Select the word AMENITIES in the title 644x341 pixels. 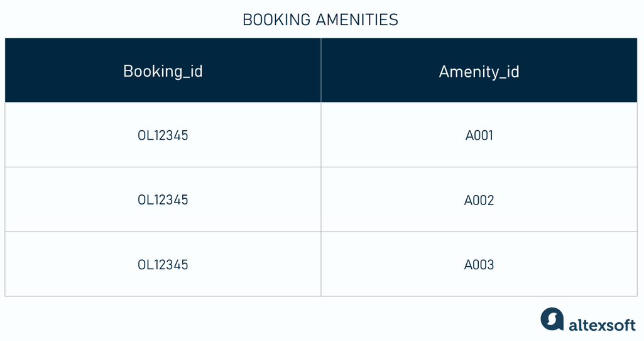[x=357, y=20]
